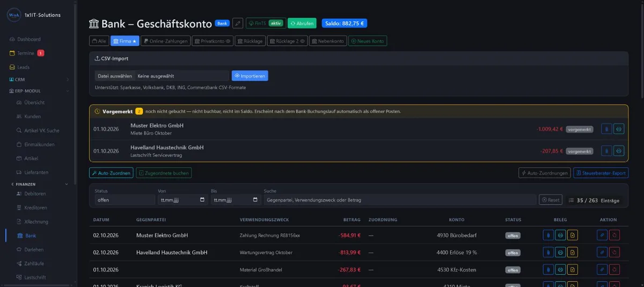This screenshot has width=644, height=287.
Task: Click the Neues Konto button
Action: coord(368,41)
